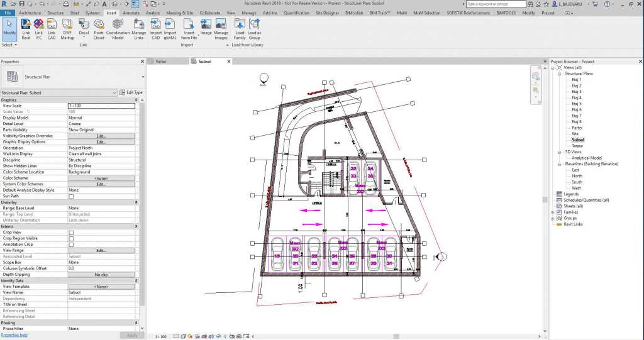The image size is (644, 340).
Task: Click the Save icon in quick access toolbar
Action: (x=22, y=4)
